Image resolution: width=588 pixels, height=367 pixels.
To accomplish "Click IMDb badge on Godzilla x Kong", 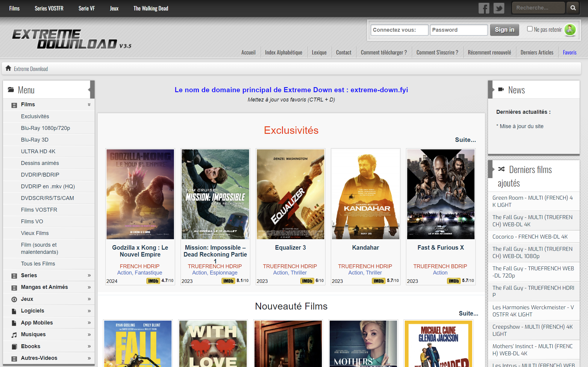I will (153, 281).
